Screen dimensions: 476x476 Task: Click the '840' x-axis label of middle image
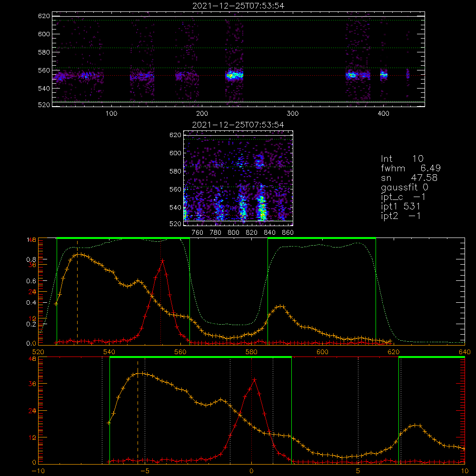point(269,233)
